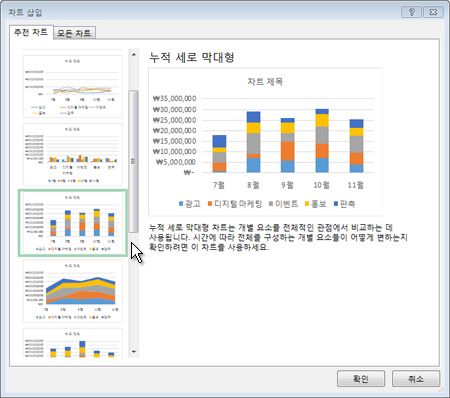Screen dimensions: 450x398
Task: Select the 추천 차트 tab
Action: [x=31, y=32]
